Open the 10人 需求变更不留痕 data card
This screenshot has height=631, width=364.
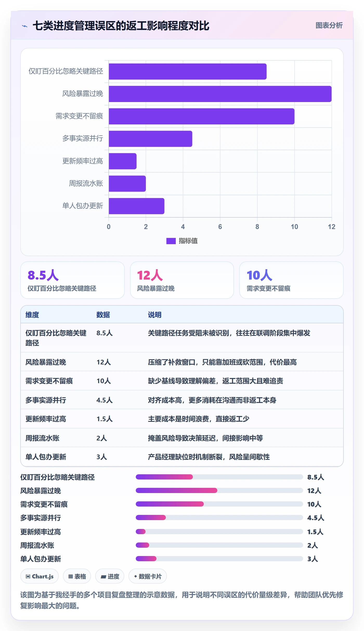pos(291,280)
